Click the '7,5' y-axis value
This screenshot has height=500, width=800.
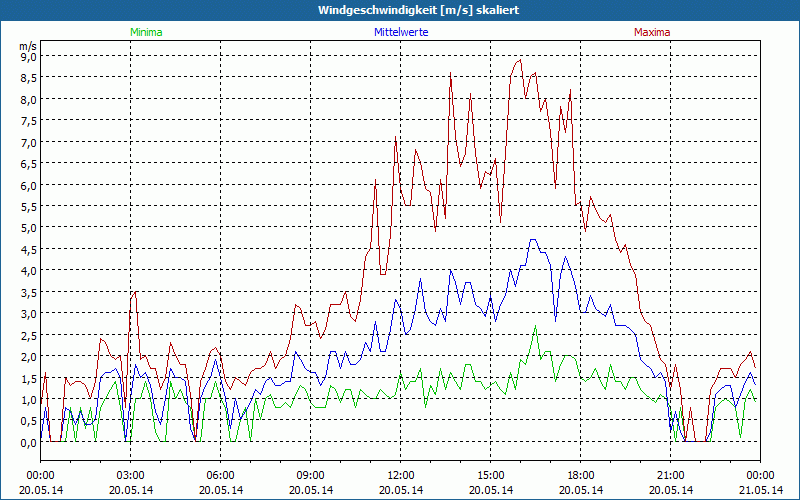coord(29,121)
